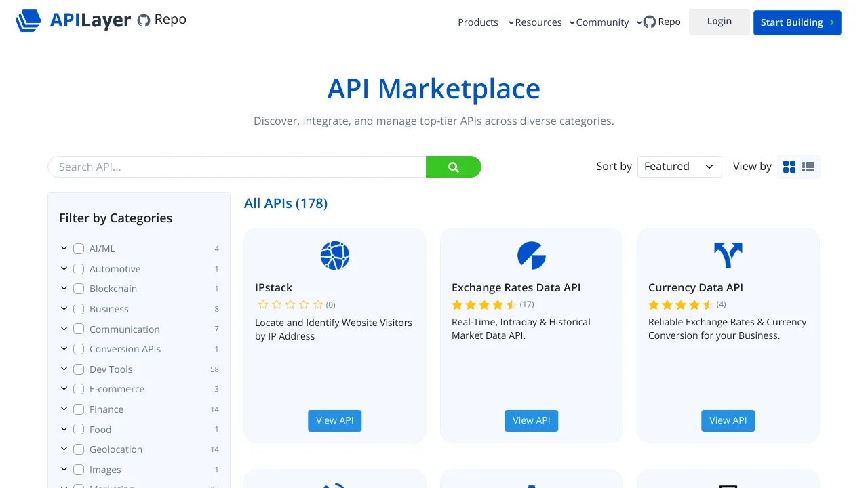Image resolution: width=868 pixels, height=488 pixels.
Task: Click the GitHub Repo icon beside the logo
Action: tap(144, 20)
